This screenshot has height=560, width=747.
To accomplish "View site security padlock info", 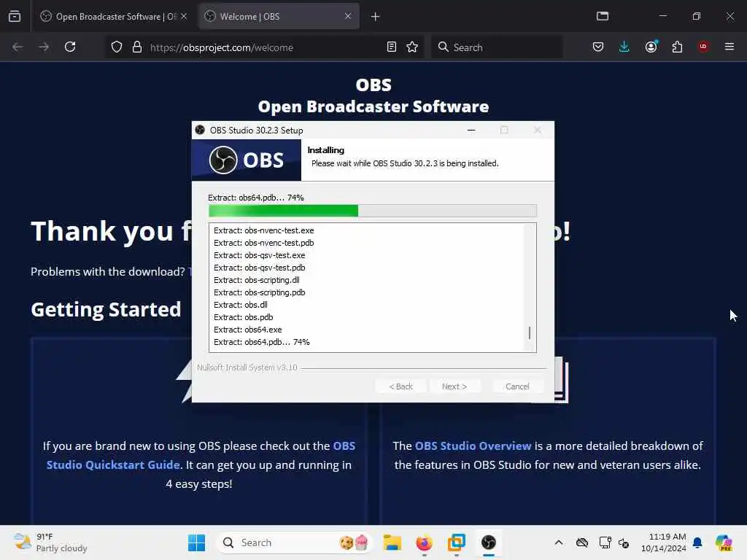I will pos(137,47).
